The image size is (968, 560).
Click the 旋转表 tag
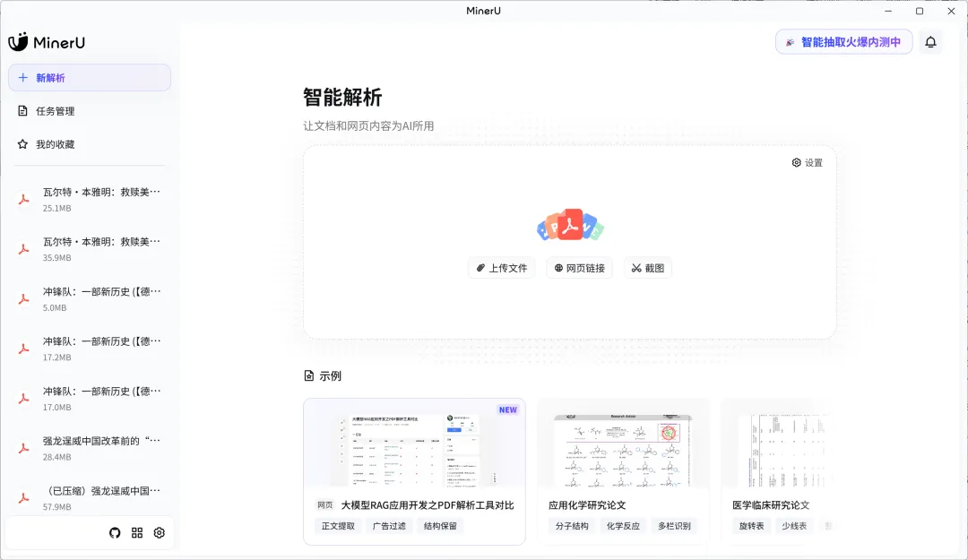pos(751,526)
